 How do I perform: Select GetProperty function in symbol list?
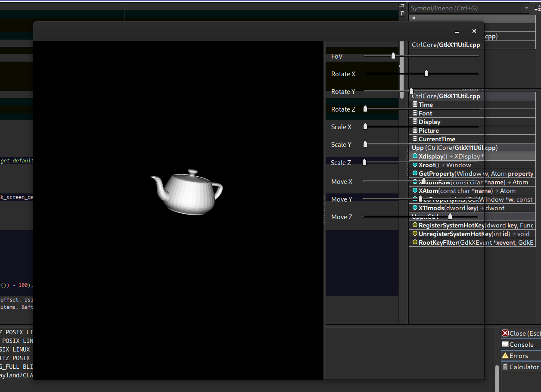click(436, 174)
